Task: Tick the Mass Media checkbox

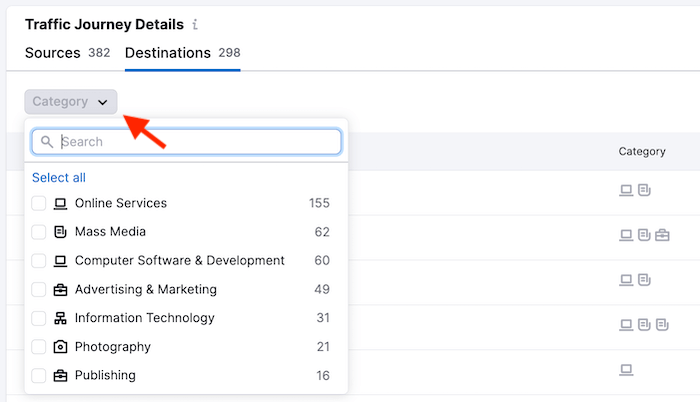Action: click(x=39, y=232)
